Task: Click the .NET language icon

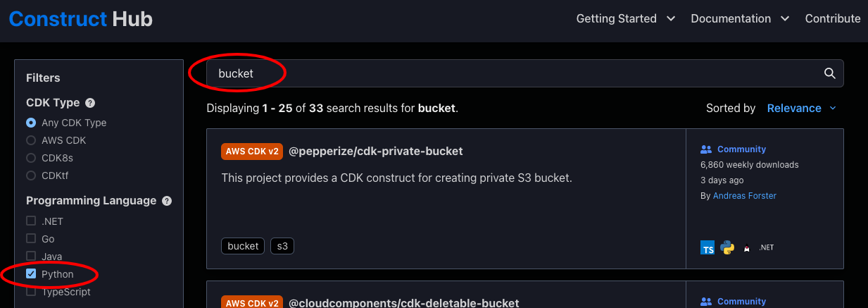Action: pos(767,248)
